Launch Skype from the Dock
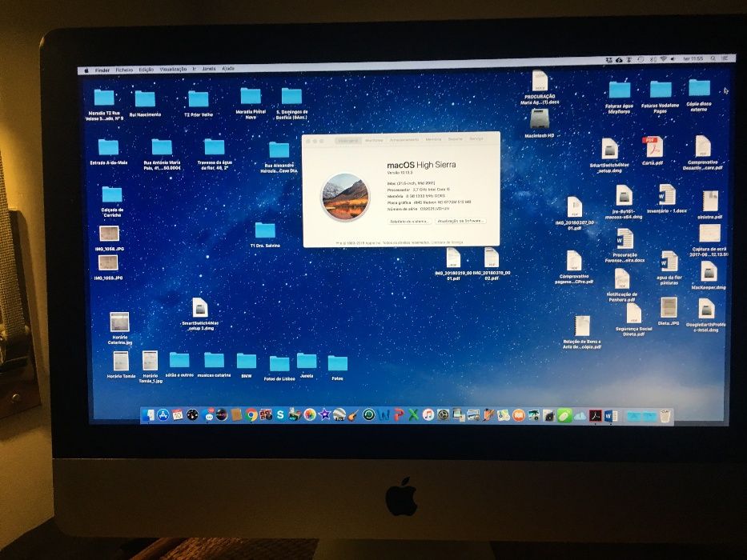747x560 pixels. click(x=280, y=415)
